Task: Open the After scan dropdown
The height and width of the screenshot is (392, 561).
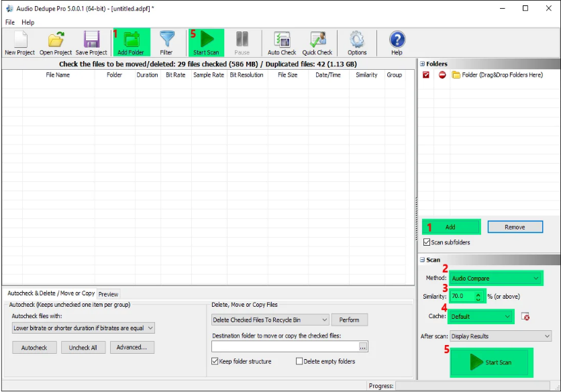Action: pos(501,336)
